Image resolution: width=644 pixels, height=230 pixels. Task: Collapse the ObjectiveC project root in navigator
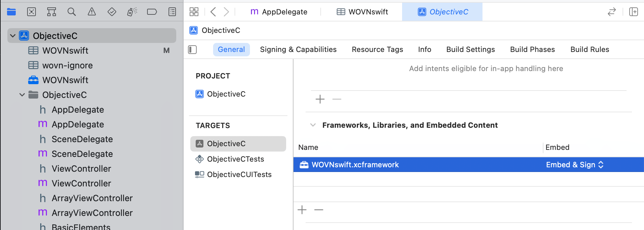pyautogui.click(x=13, y=36)
